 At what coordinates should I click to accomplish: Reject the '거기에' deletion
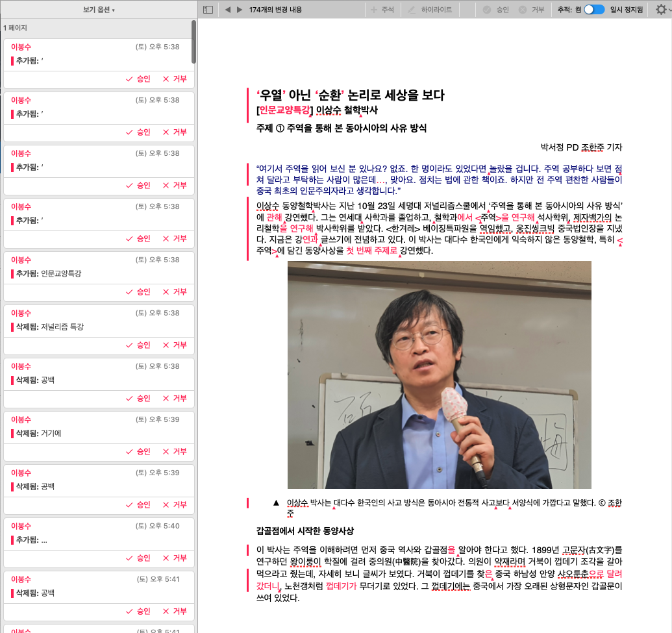pos(175,451)
